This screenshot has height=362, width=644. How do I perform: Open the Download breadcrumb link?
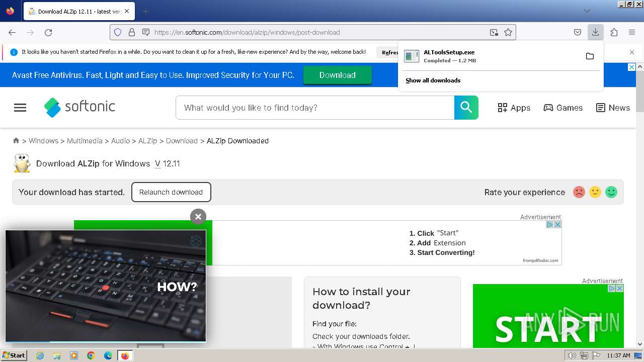[182, 141]
